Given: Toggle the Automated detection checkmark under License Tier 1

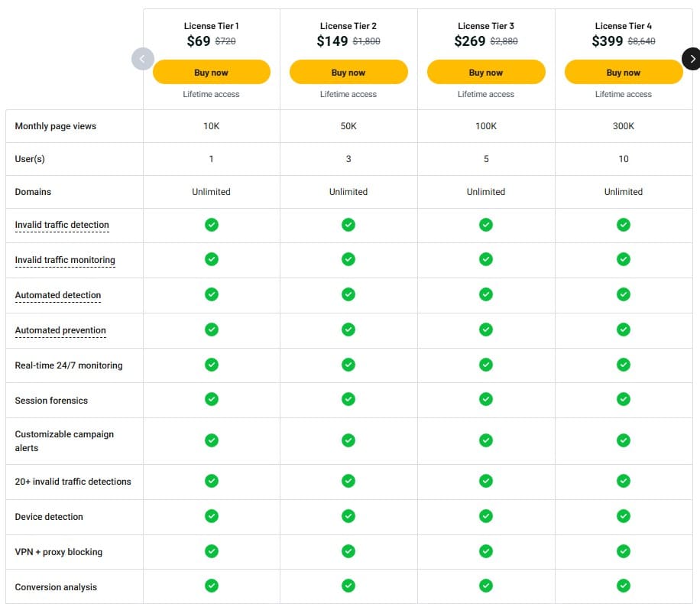Looking at the screenshot, I should [x=211, y=294].
